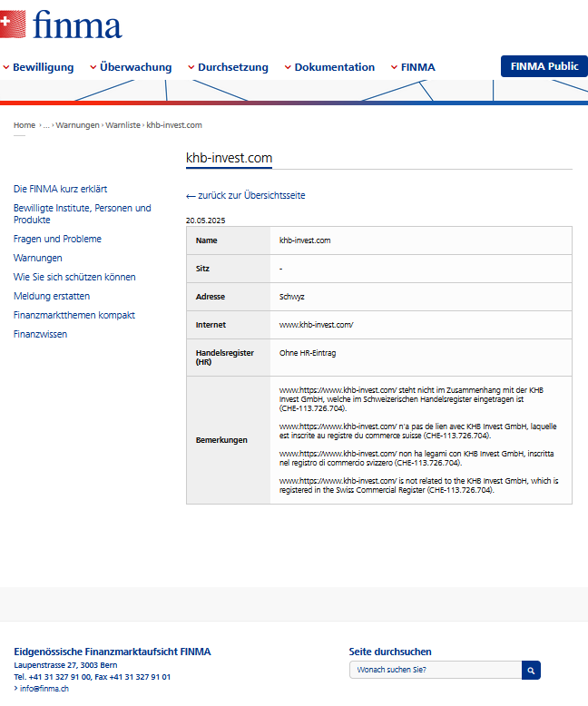Open the FINMA menu
588x706 pixels.
[417, 67]
